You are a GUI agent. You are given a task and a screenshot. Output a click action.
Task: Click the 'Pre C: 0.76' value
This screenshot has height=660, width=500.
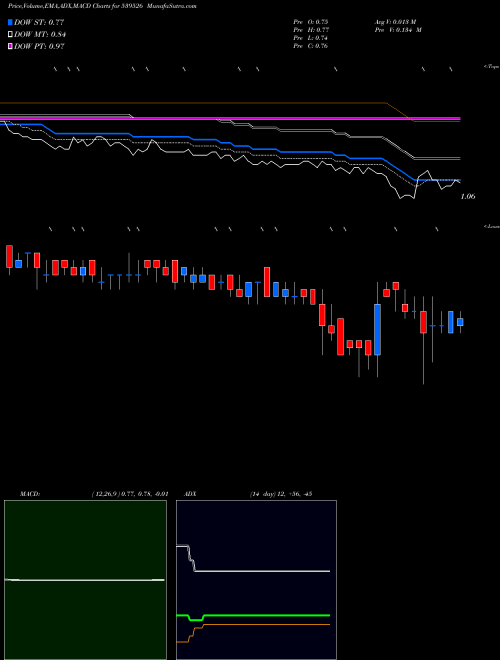click(311, 46)
